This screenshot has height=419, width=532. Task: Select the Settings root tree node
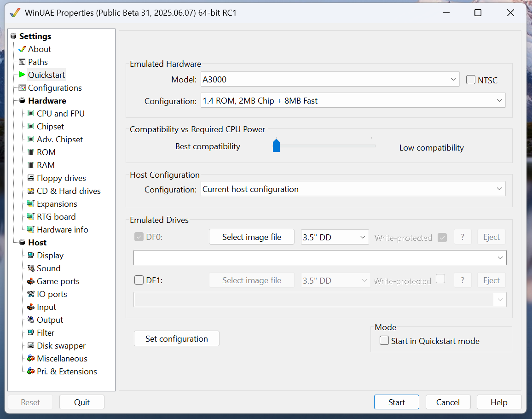click(35, 36)
